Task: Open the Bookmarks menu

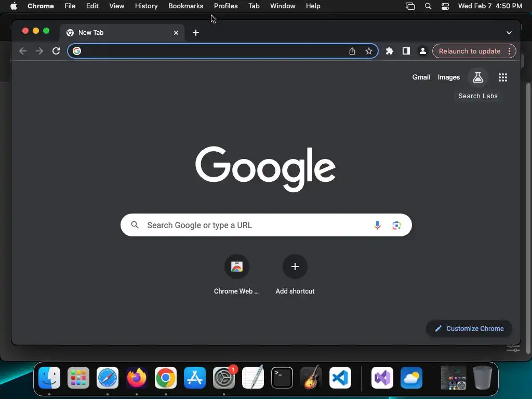Action: (x=186, y=6)
